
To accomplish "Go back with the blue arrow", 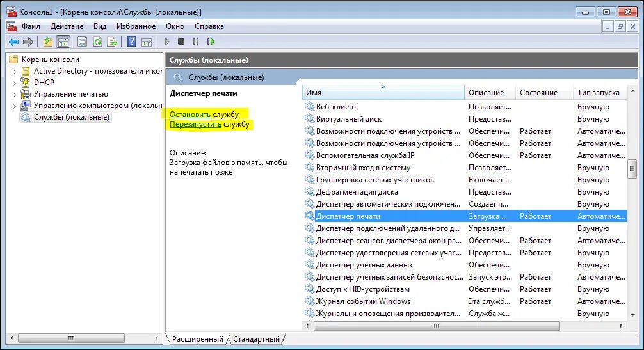I will (13, 42).
